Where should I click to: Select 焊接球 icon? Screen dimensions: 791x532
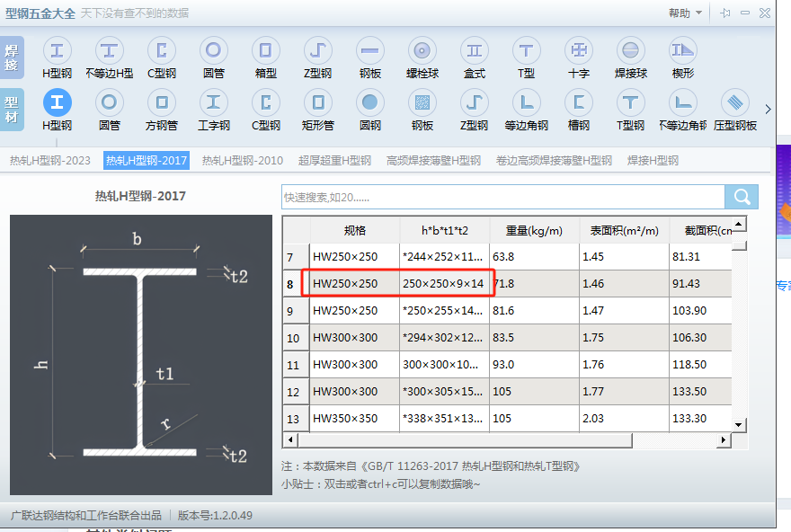pos(631,50)
